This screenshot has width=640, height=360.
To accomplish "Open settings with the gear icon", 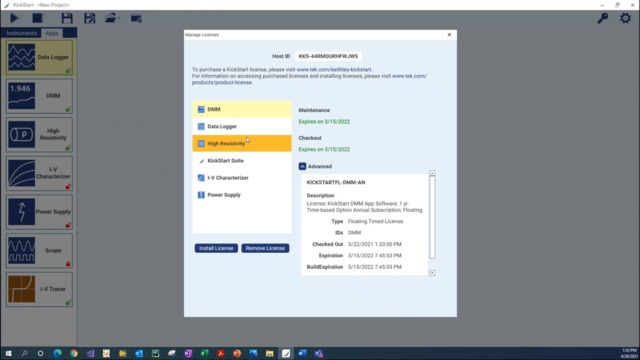I will click(x=625, y=18).
